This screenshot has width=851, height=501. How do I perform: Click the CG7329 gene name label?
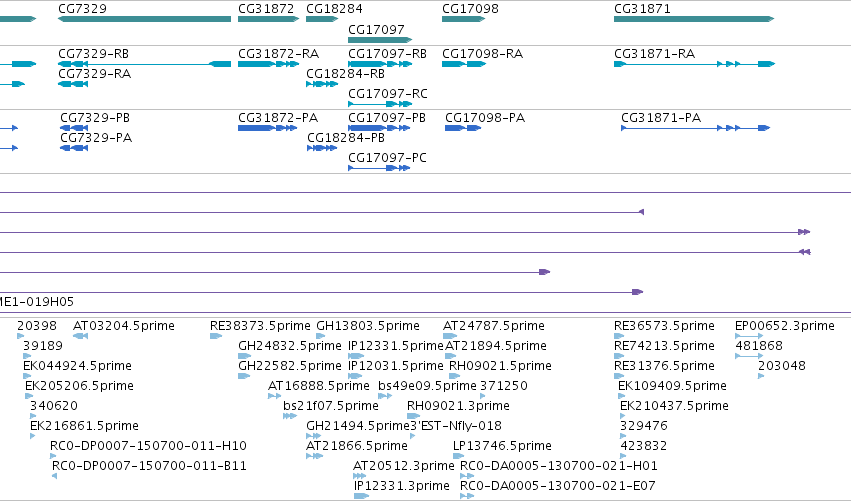coord(82,9)
